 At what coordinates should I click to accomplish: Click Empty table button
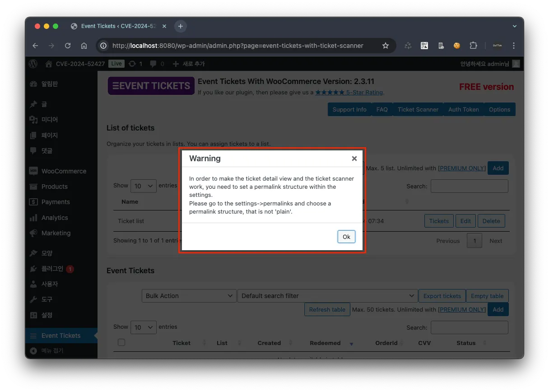click(487, 296)
